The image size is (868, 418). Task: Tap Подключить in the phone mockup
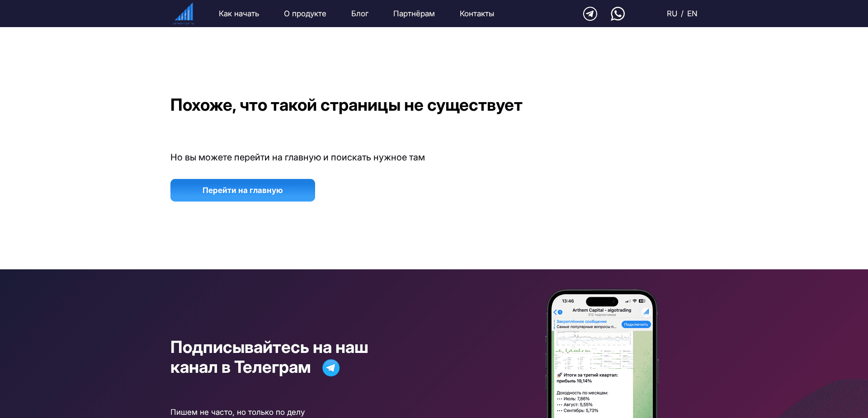636,324
